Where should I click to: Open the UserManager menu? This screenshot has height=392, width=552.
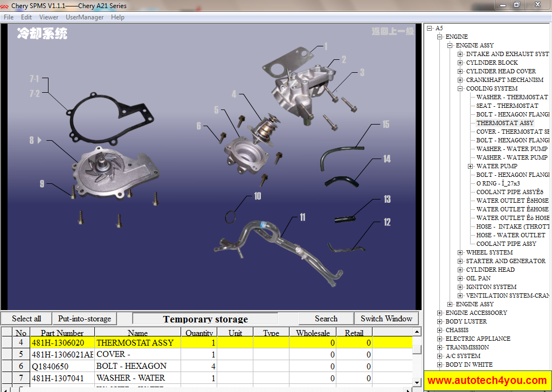(85, 17)
